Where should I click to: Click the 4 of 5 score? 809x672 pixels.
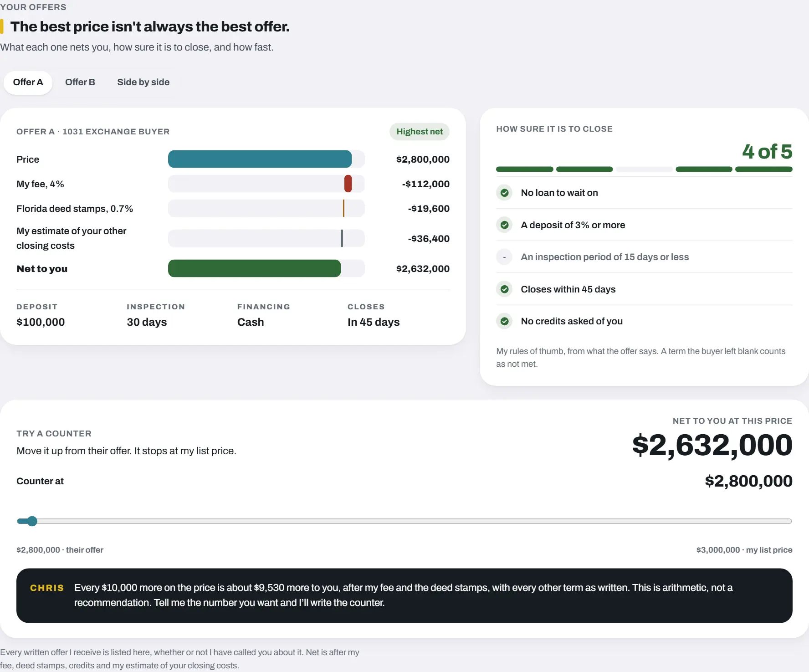coord(767,152)
